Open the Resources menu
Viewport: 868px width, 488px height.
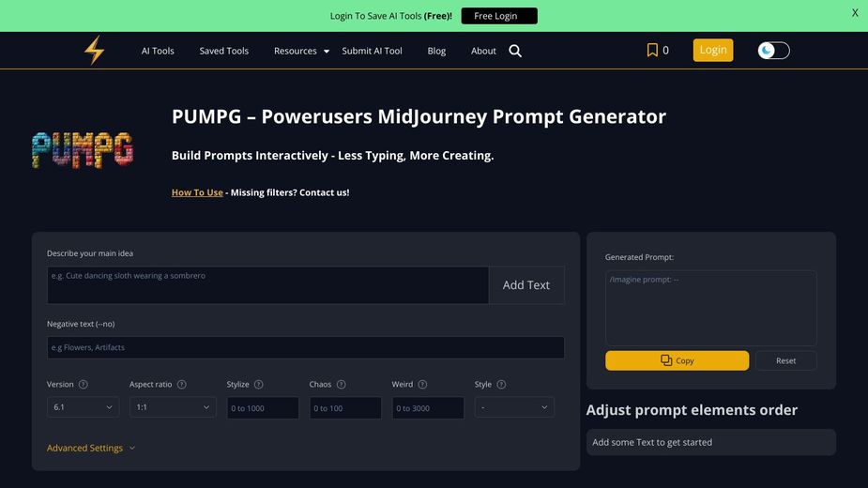tap(300, 51)
